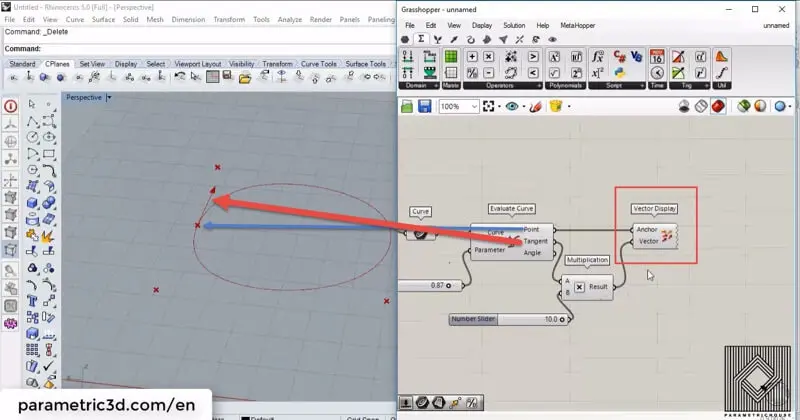Image resolution: width=800 pixels, height=420 pixels.
Task: Select the Addition operator icon
Action: 471,57
